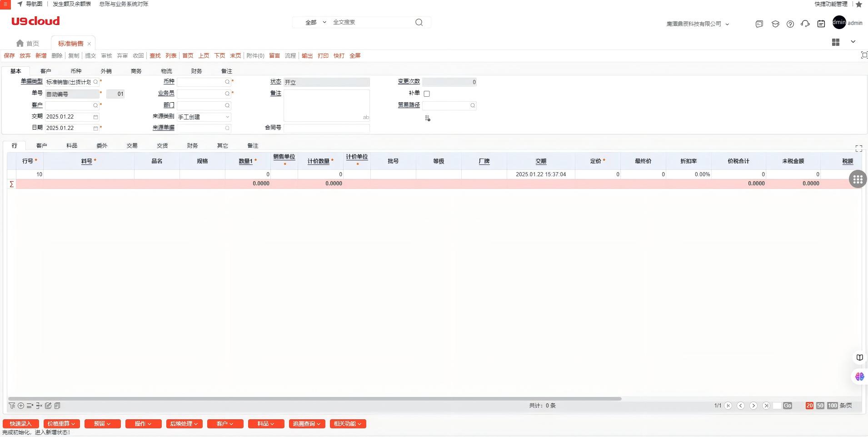Click the graduation cap learning icon

775,24
